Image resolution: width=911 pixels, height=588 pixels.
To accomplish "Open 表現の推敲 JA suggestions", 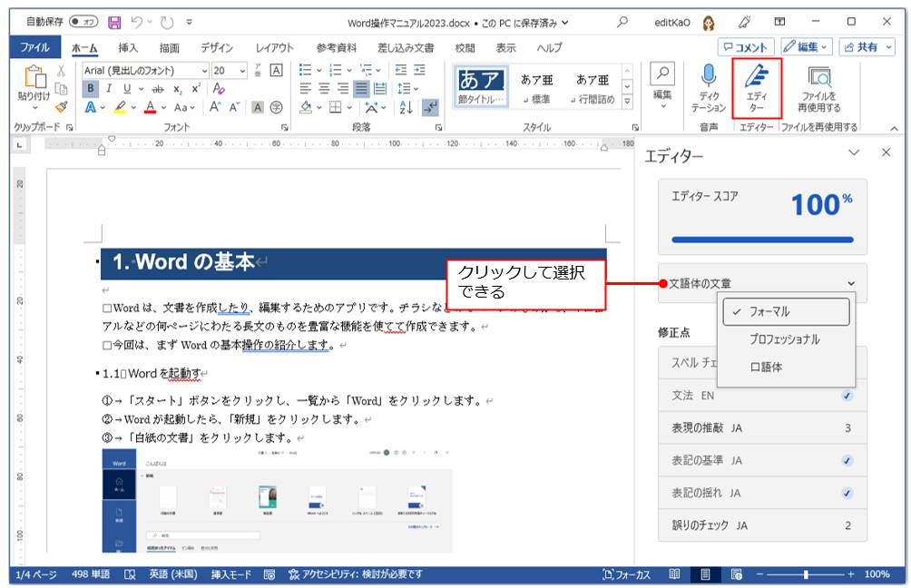I will pos(762,428).
